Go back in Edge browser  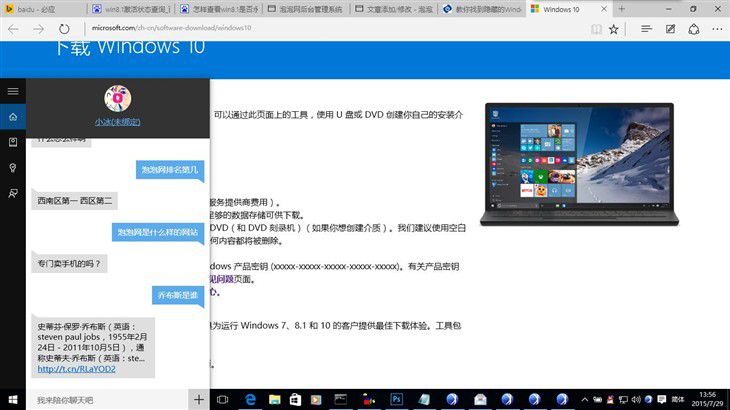(x=13, y=29)
